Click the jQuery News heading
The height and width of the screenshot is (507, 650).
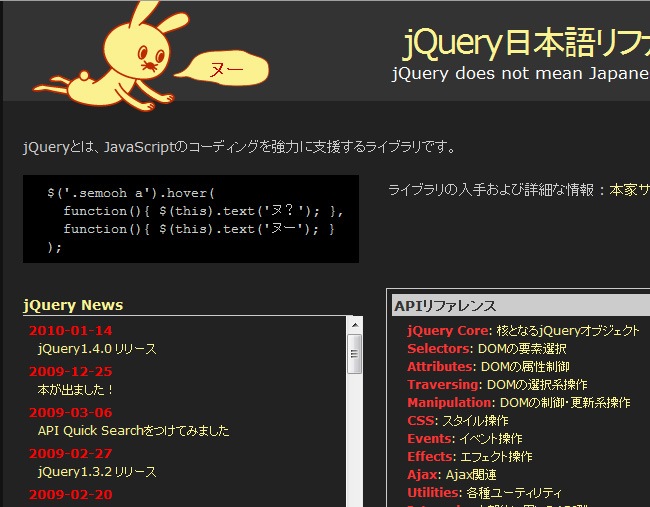[x=73, y=305]
